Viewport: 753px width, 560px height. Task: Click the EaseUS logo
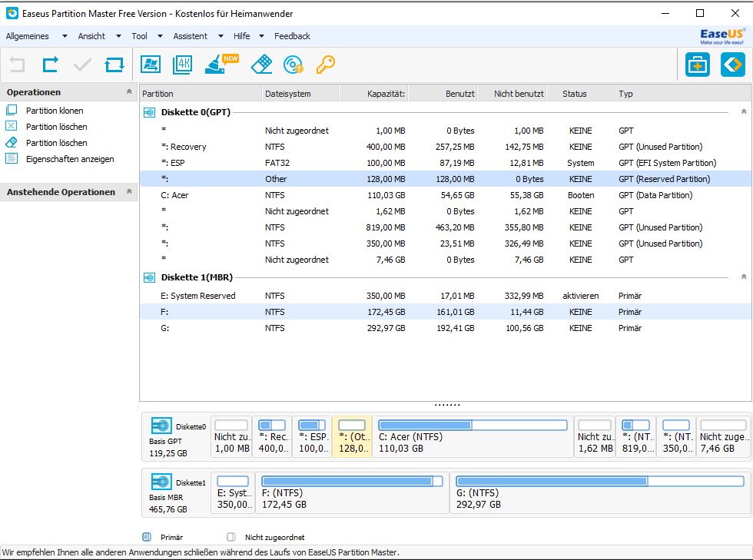pos(722,36)
